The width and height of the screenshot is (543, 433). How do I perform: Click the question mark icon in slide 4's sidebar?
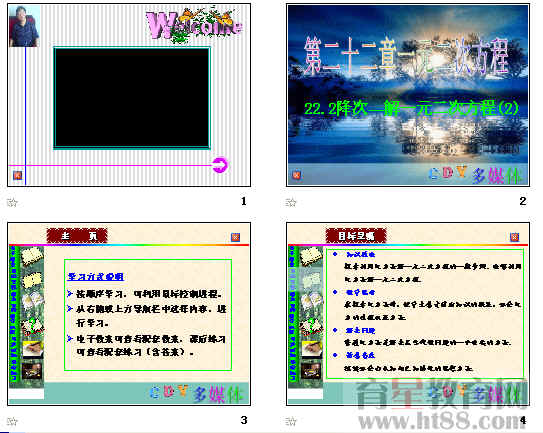311,327
